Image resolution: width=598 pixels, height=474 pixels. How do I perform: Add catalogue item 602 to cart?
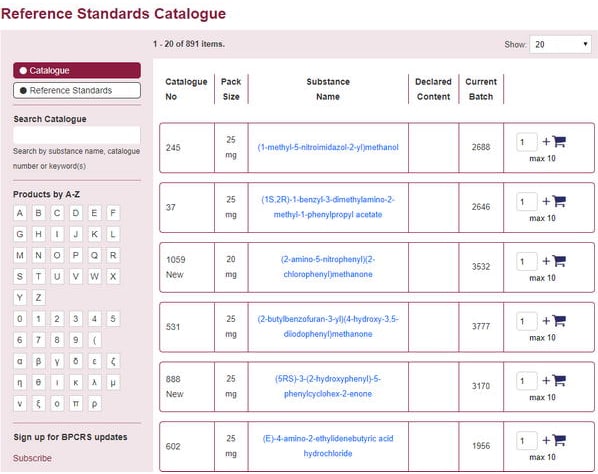click(x=554, y=440)
